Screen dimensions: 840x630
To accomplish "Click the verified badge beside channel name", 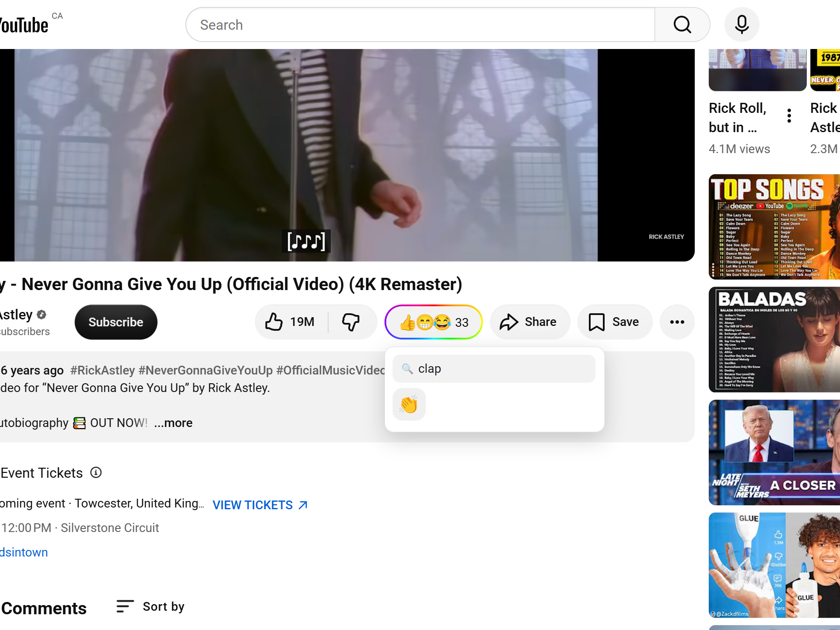I will coord(42,315).
